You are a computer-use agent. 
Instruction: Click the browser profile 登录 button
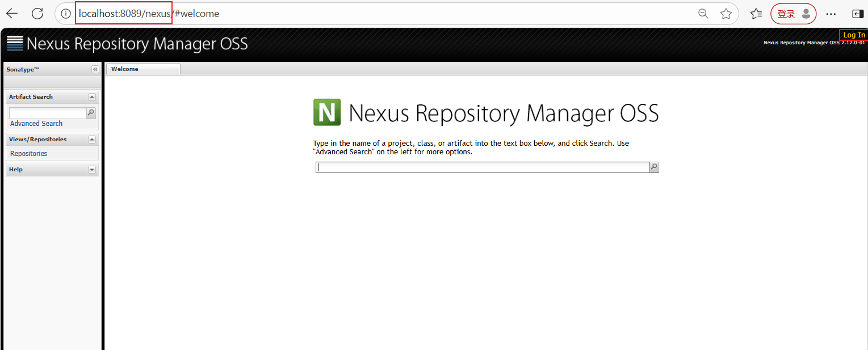[x=793, y=14]
